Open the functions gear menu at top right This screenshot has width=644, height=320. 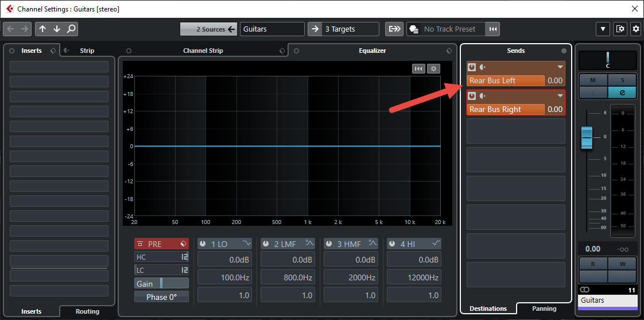[636, 29]
